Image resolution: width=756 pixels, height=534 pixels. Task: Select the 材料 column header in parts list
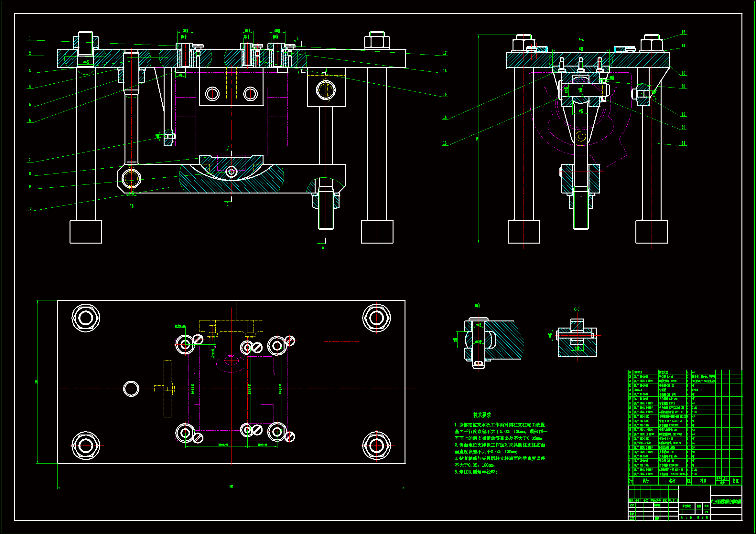(703, 481)
